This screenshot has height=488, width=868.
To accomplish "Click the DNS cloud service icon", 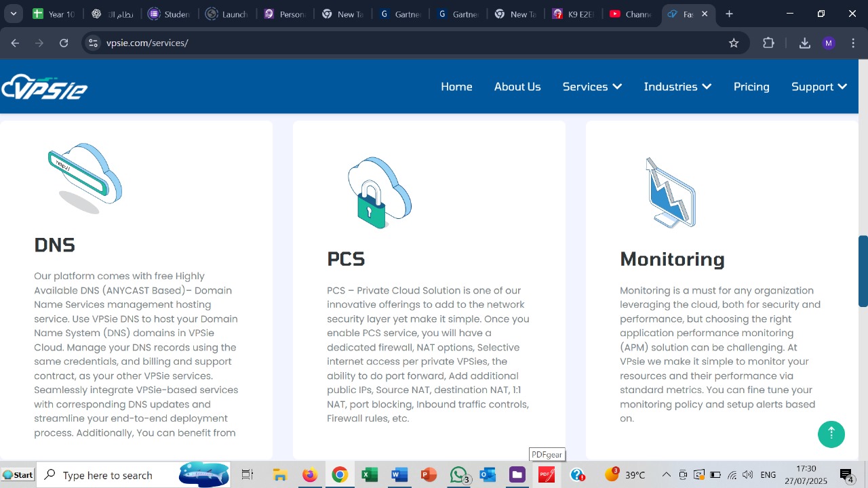I will click(85, 176).
